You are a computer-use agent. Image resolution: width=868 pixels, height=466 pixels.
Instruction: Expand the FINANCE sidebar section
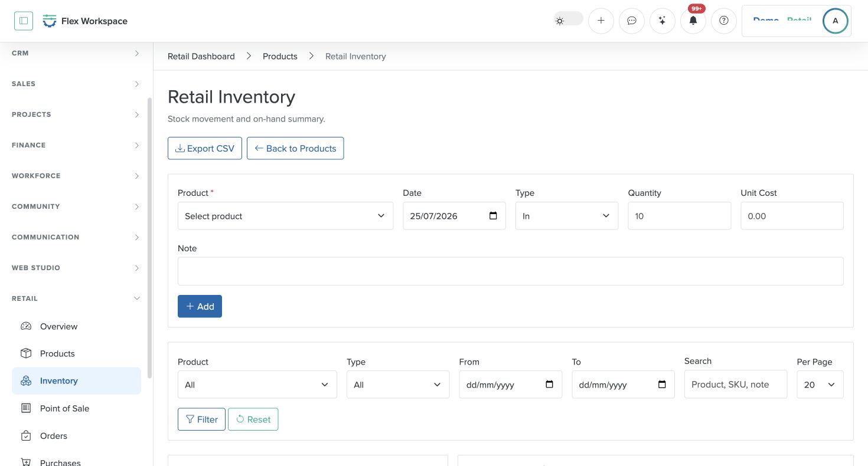(x=76, y=145)
